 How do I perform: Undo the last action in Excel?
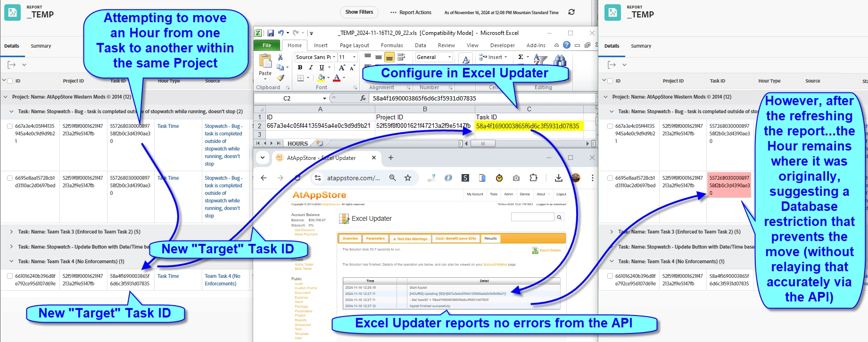281,33
